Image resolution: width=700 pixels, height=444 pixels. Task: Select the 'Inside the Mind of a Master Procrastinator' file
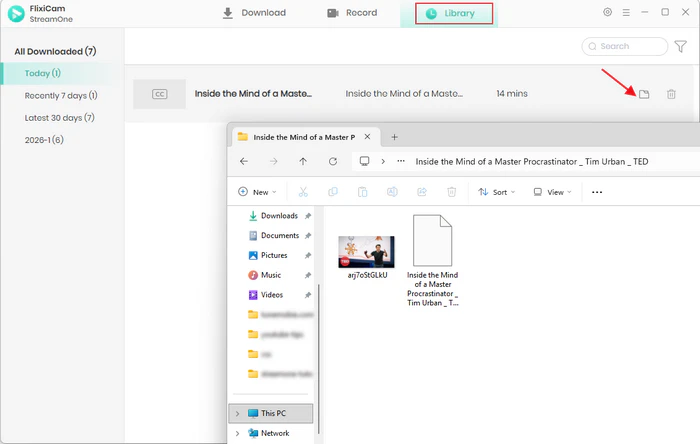pyautogui.click(x=432, y=261)
